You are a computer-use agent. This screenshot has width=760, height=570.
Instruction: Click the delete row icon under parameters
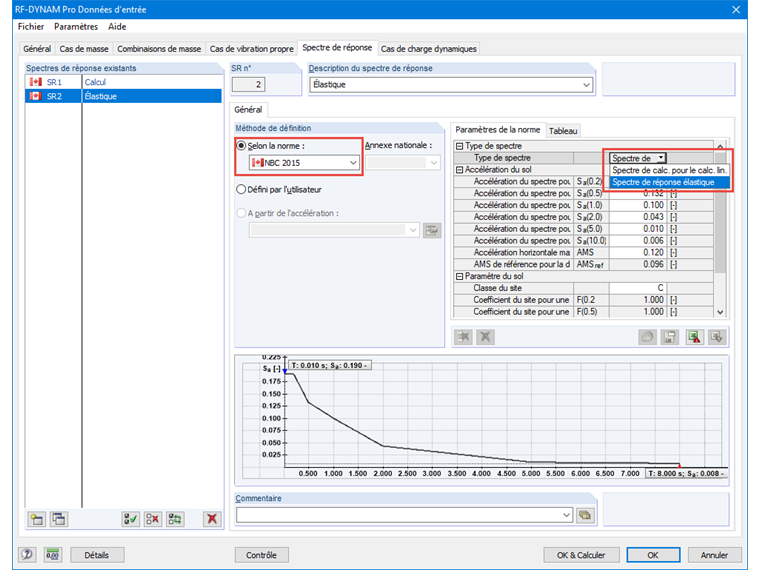485,336
